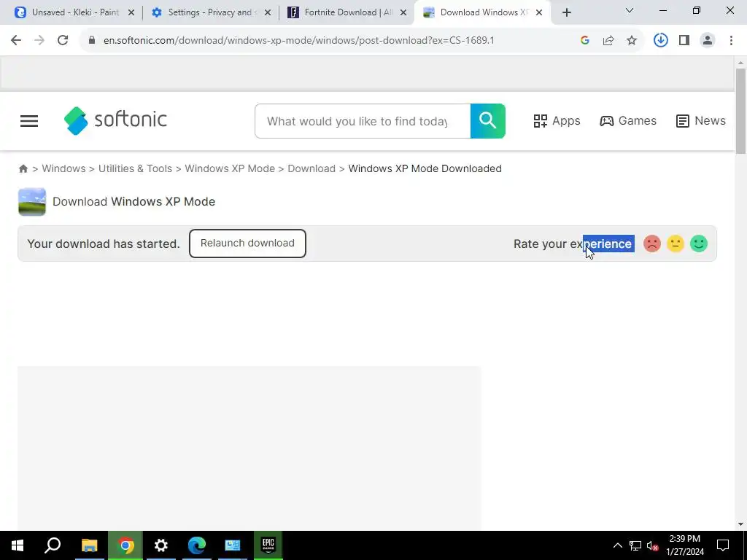Click the Google icon in address bar
The image size is (747, 560).
pos(585,41)
